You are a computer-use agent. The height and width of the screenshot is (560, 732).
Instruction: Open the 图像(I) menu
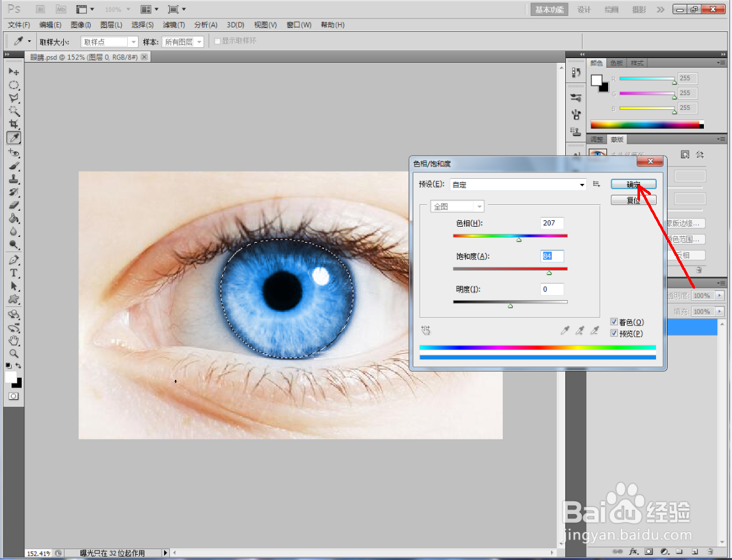tap(80, 25)
